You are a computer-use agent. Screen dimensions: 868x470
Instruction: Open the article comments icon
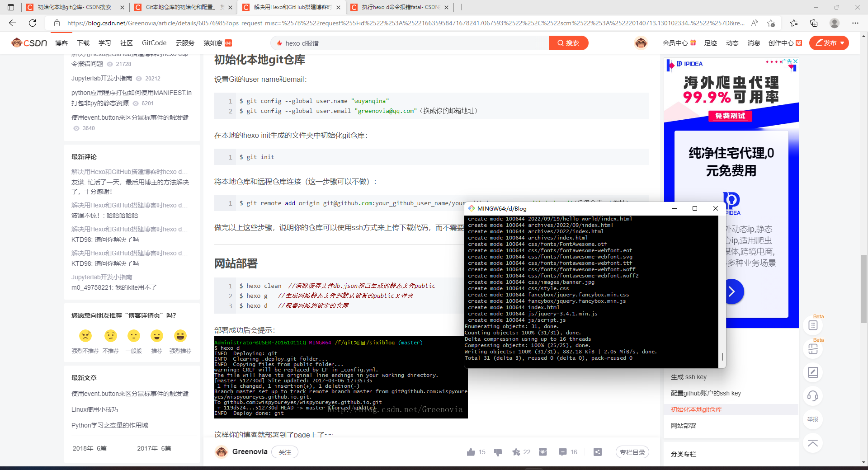[x=562, y=452]
